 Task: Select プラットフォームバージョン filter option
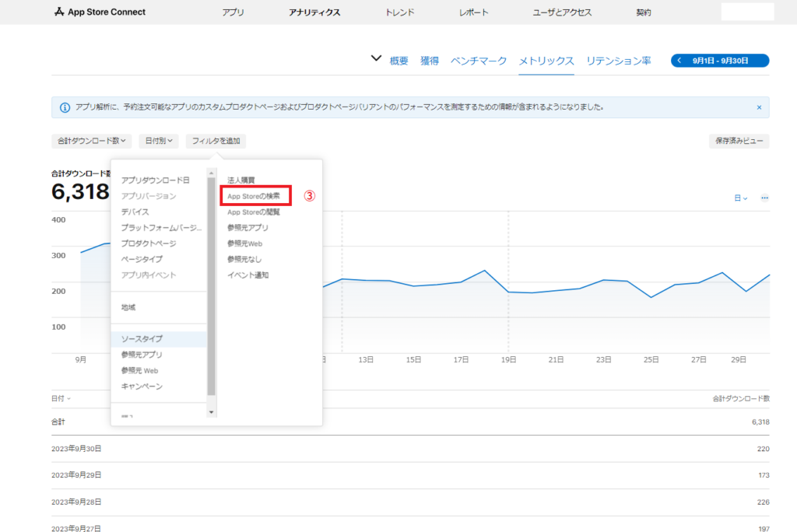pyautogui.click(x=161, y=228)
